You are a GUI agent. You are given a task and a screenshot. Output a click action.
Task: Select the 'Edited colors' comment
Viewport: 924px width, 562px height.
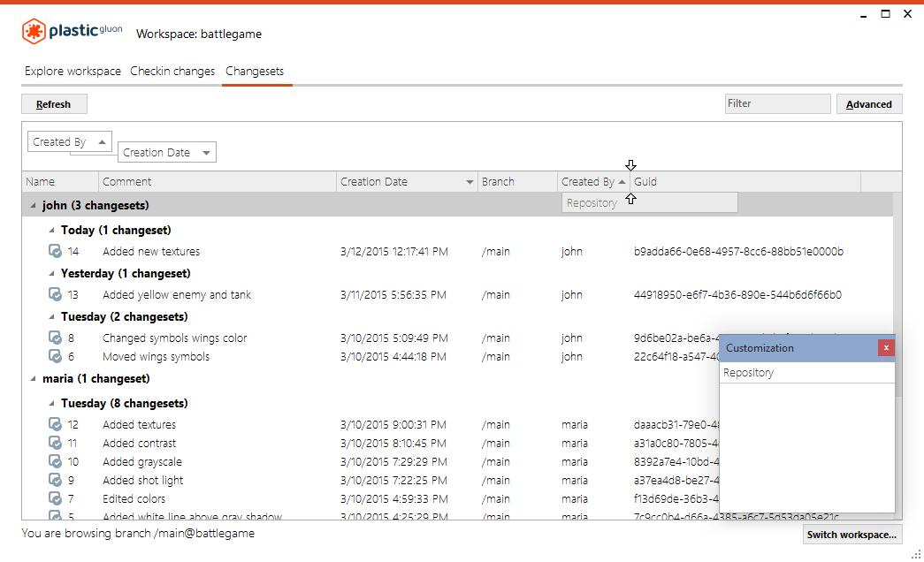134,499
